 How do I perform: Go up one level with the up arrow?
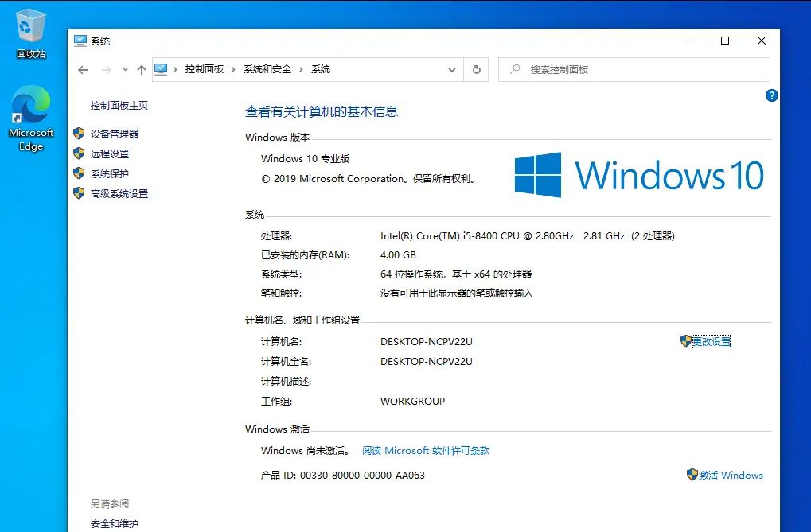[141, 70]
